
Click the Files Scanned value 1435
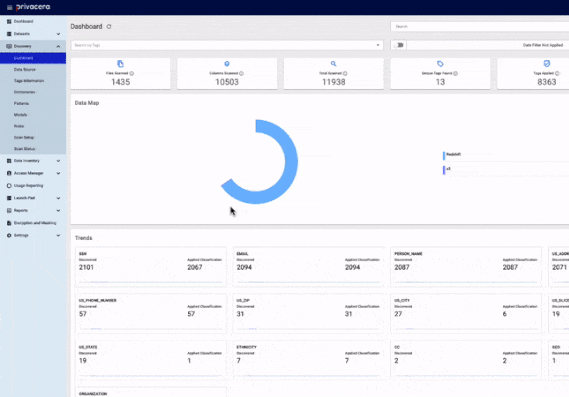tap(120, 82)
